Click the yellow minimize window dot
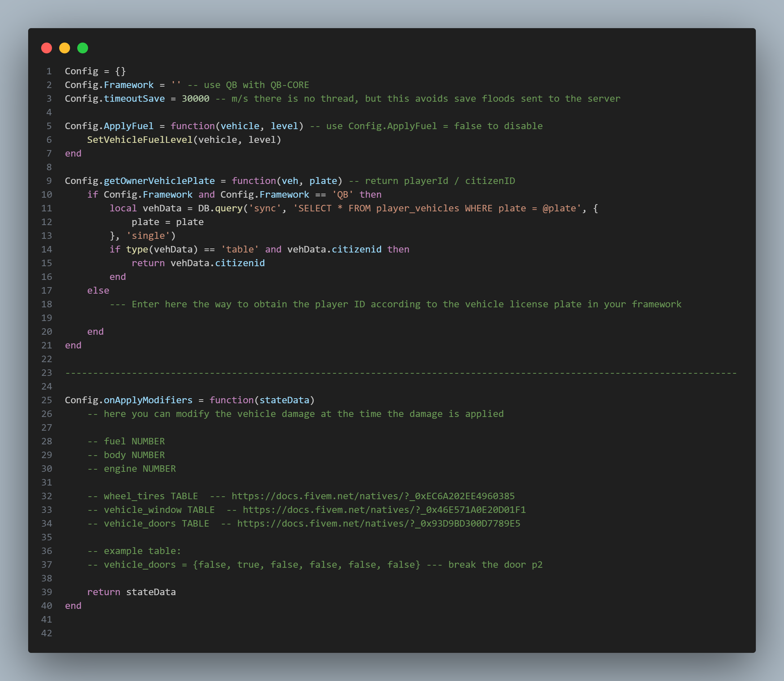This screenshot has height=681, width=784. [65, 48]
